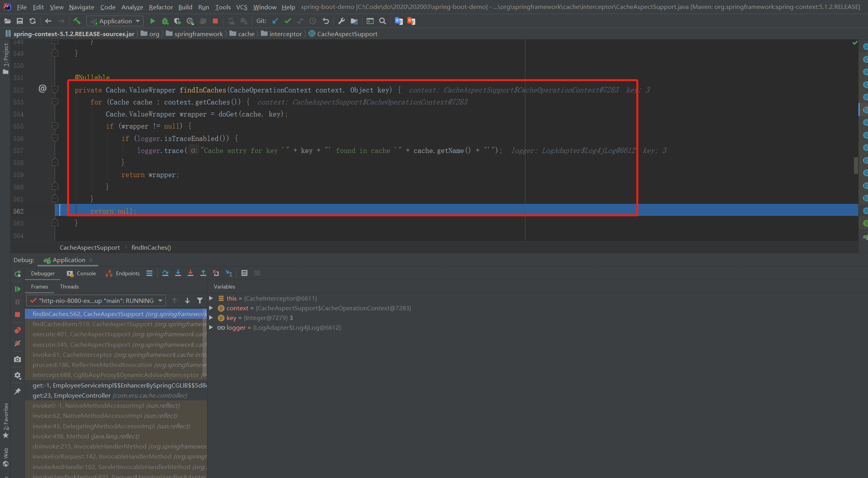Viewport: 868px width, 478px height.
Task: Open the thread selector dropdown showing RUNNING
Action: (96, 301)
